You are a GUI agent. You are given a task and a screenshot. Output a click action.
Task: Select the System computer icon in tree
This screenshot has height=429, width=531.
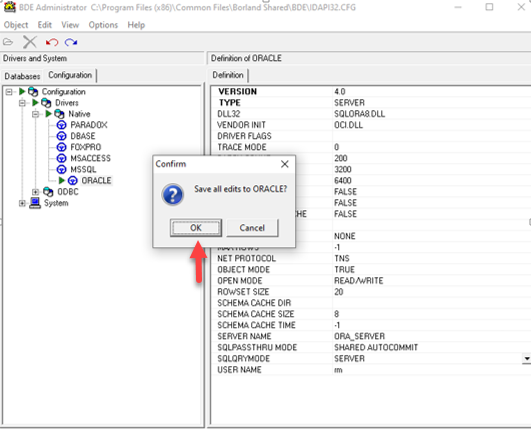point(35,203)
